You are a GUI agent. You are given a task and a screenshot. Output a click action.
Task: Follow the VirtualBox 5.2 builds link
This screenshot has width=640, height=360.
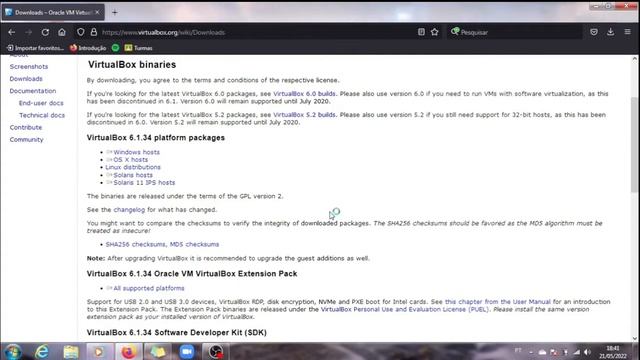[x=304, y=115]
